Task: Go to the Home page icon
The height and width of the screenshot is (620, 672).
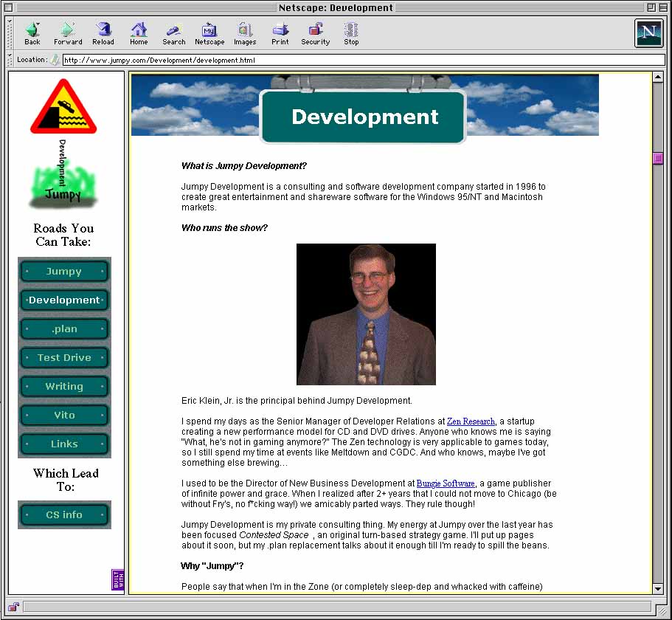Action: [139, 33]
